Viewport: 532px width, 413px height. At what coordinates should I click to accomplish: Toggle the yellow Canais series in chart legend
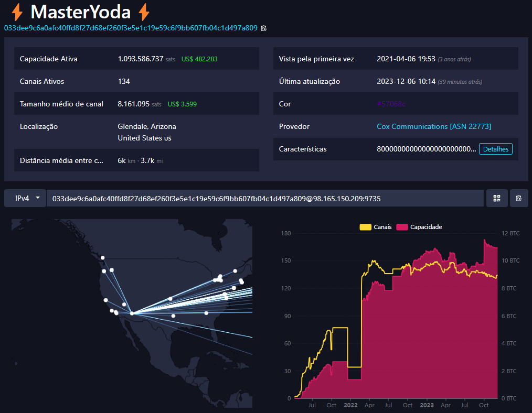pos(375,227)
